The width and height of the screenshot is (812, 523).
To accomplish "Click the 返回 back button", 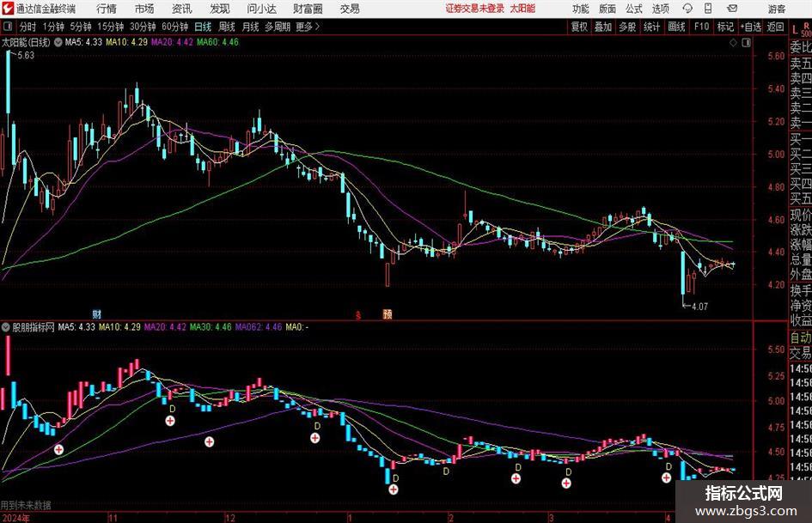I will 775,27.
